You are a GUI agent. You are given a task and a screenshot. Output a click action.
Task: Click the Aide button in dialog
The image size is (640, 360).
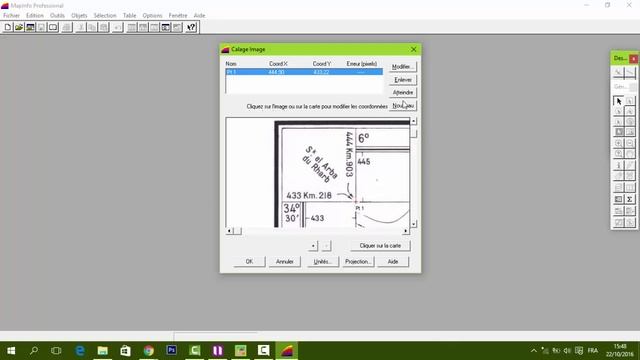[x=393, y=262]
